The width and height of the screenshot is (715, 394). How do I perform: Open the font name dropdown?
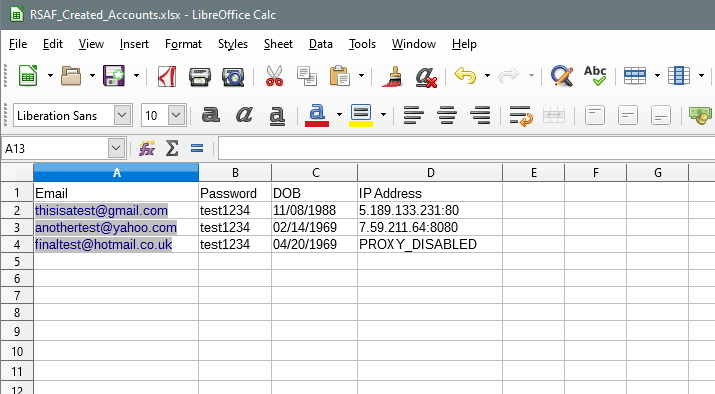click(122, 115)
